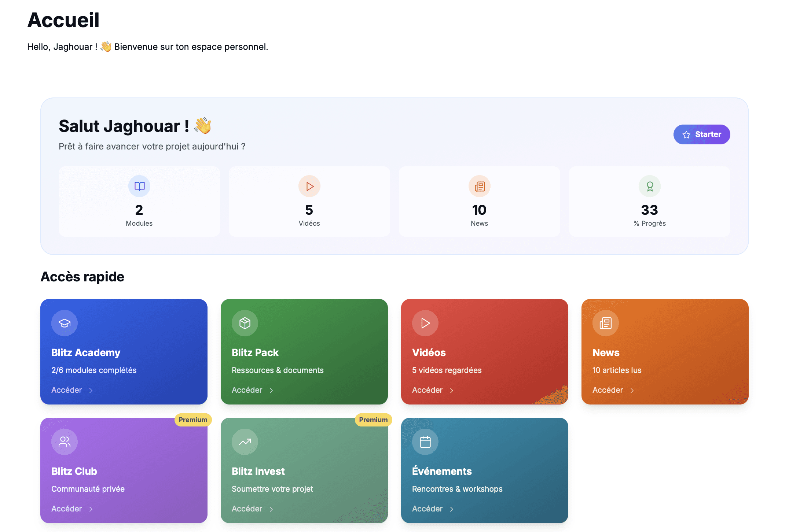The image size is (811, 532).
Task: Open Accéder link on Blitz Academy card
Action: pos(67,390)
